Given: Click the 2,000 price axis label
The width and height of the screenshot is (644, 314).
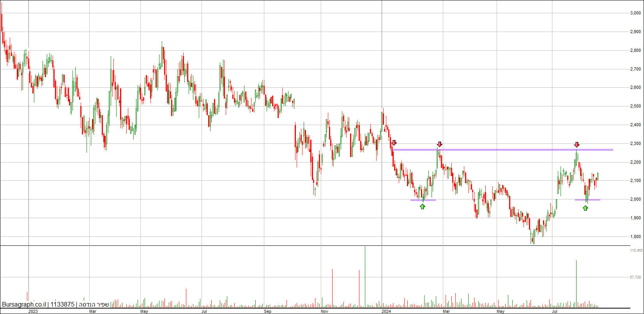Looking at the screenshot, I should [x=635, y=199].
